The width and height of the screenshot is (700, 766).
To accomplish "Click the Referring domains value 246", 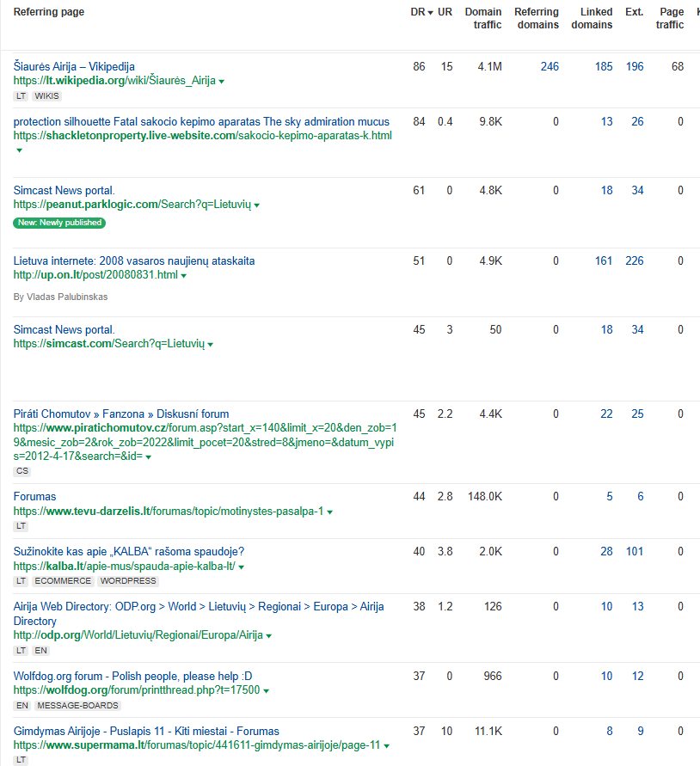I will click(550, 66).
